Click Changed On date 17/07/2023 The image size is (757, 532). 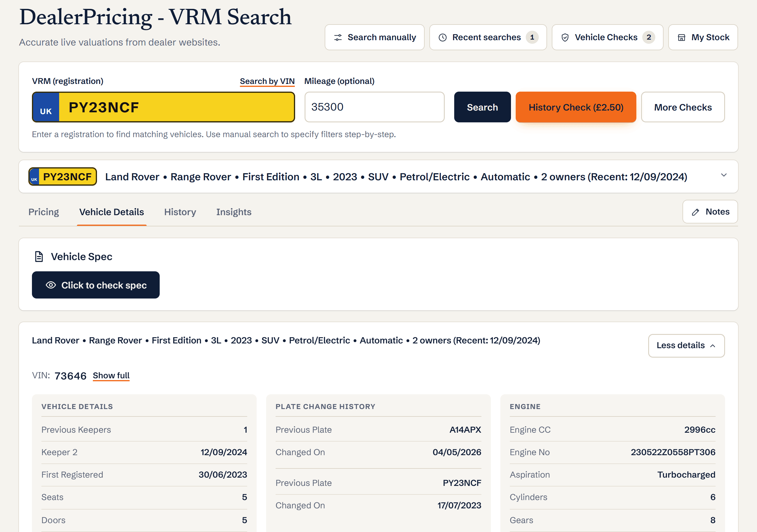(x=459, y=505)
